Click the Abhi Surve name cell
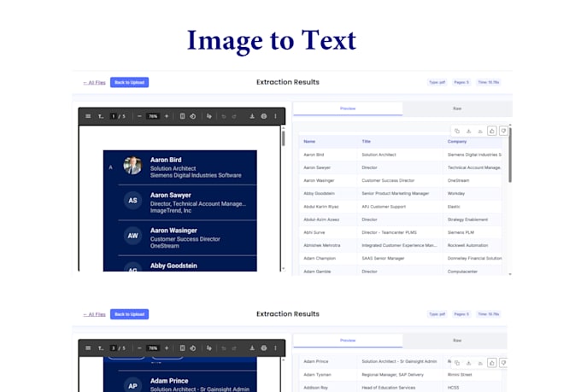 [x=314, y=232]
